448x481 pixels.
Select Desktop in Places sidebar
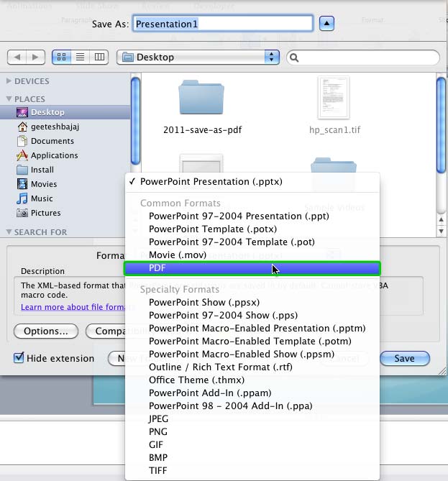coord(65,112)
